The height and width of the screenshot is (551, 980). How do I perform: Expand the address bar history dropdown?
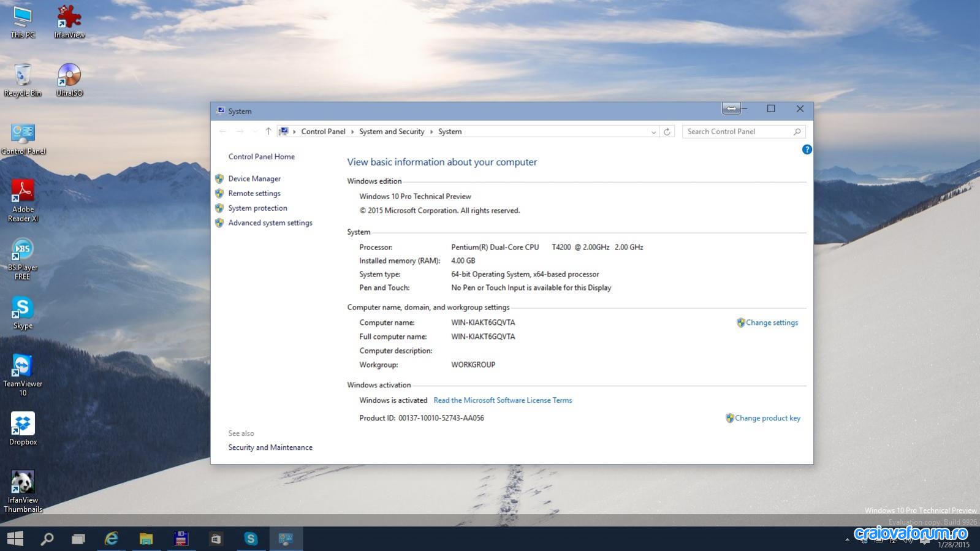[x=653, y=132]
